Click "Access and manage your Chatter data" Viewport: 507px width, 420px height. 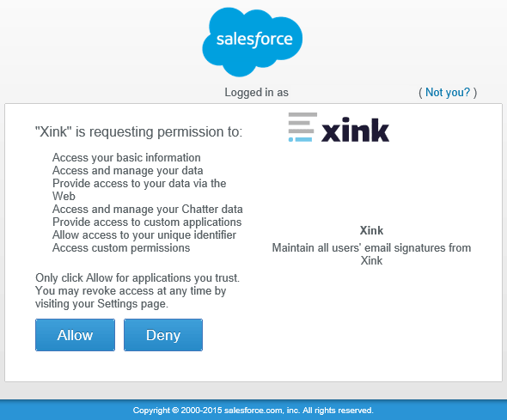(x=148, y=210)
